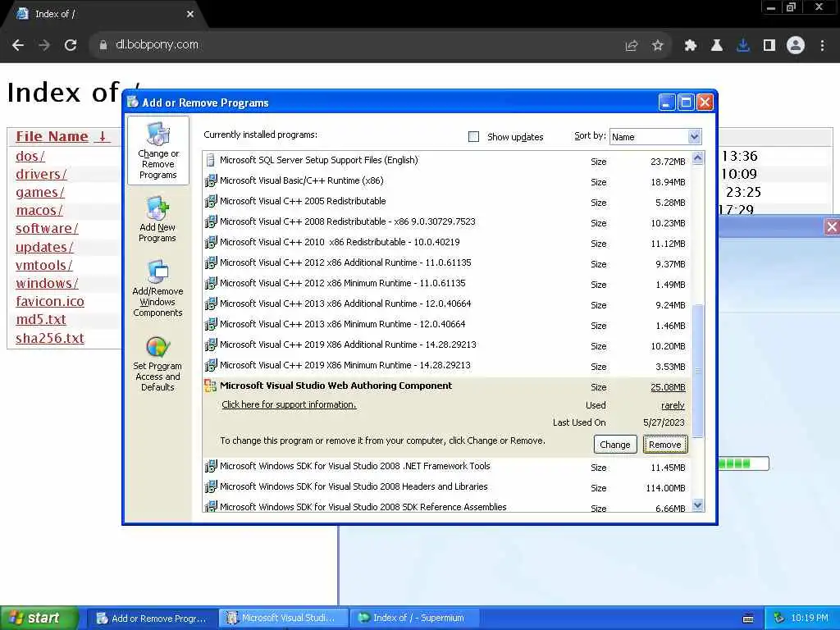
Task: Open favicon.ico file link
Action: pos(50,301)
